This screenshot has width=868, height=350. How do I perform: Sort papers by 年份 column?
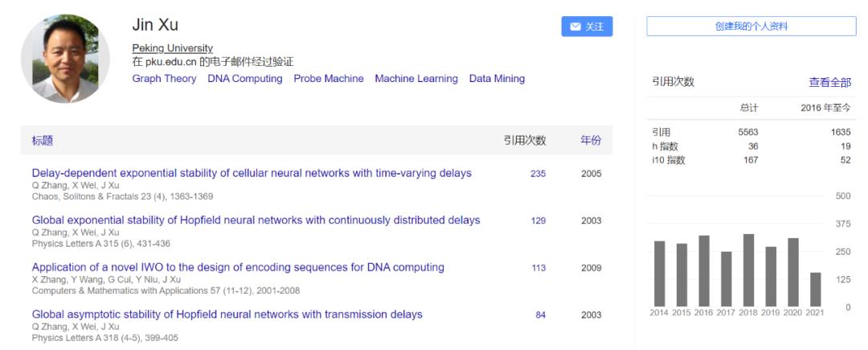(591, 141)
